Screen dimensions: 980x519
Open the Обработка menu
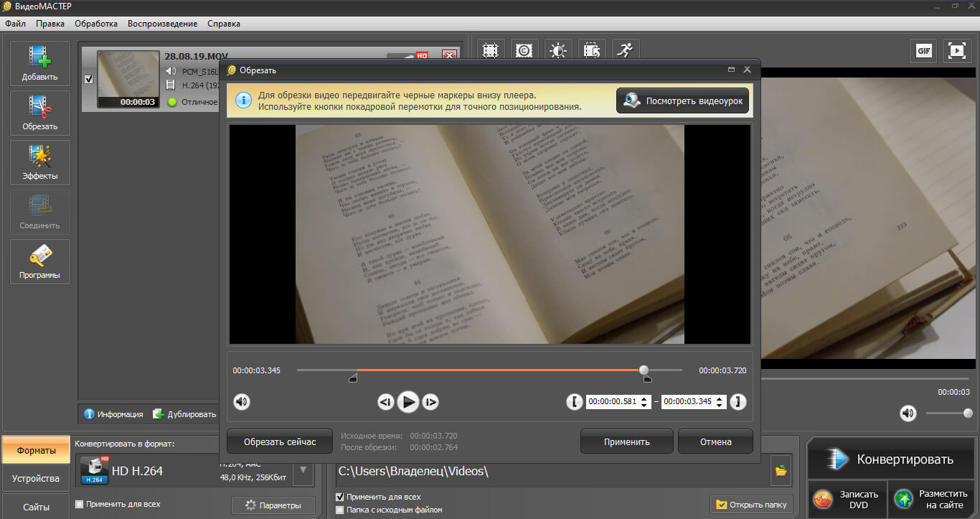tap(96, 24)
